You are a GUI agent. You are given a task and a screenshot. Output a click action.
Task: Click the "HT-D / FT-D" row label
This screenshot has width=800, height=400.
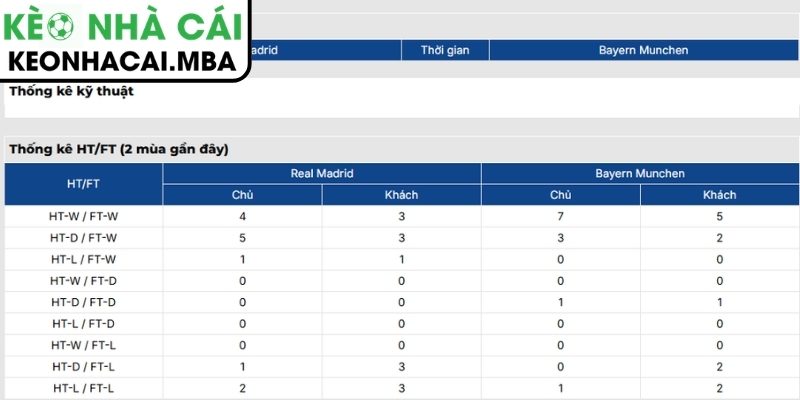[x=83, y=302]
